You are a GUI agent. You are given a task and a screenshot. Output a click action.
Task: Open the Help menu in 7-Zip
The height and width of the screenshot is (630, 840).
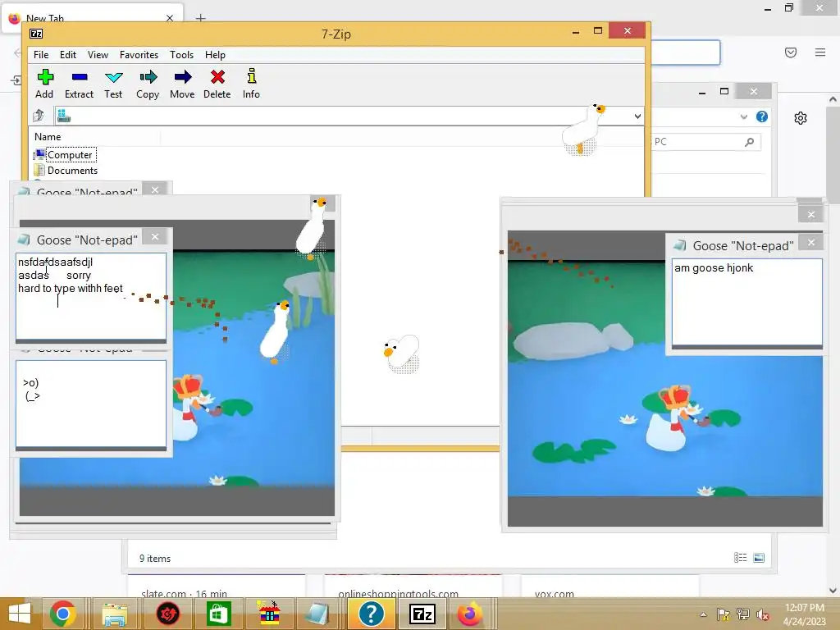(216, 55)
